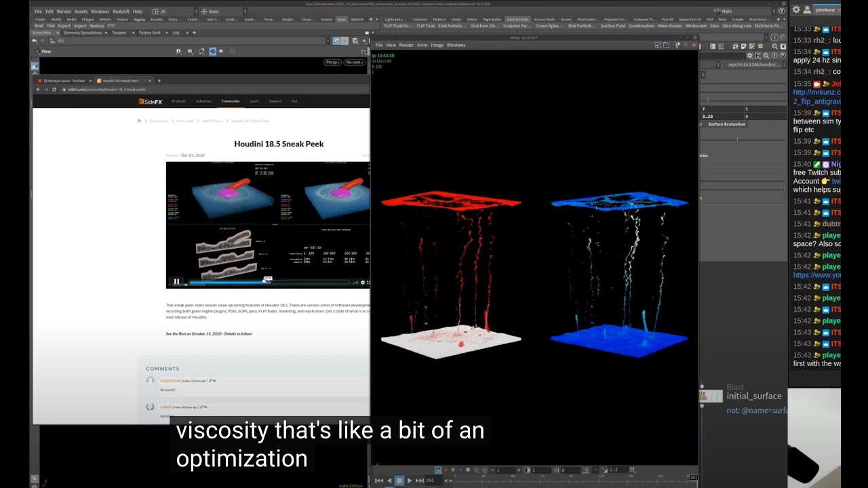Click the Make Viscous shelf tool
Image resolution: width=868 pixels, height=488 pixels.
tap(670, 26)
